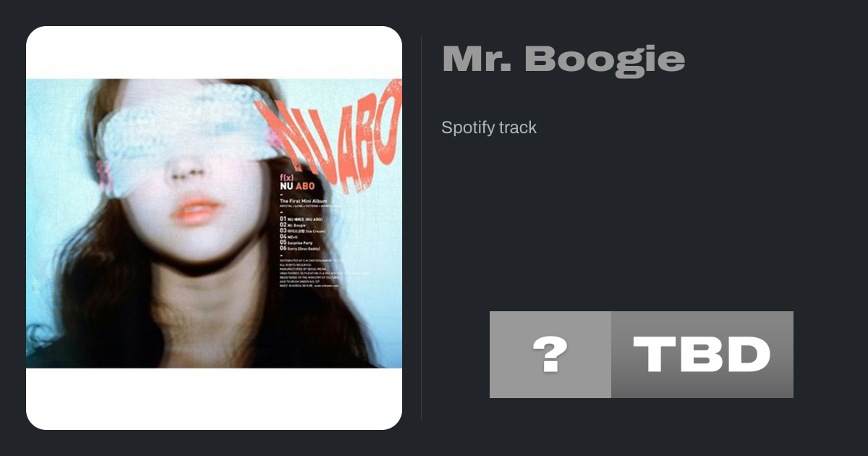Screen dimensions: 868x456
Task: Open the Mr. Boogie track title
Action: click(563, 59)
